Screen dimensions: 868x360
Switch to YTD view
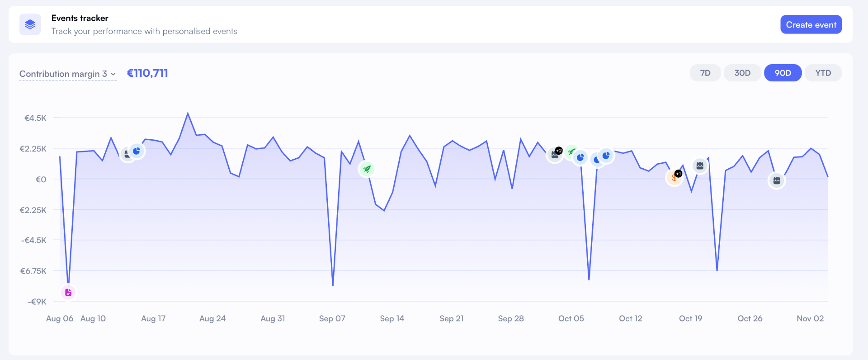(823, 73)
